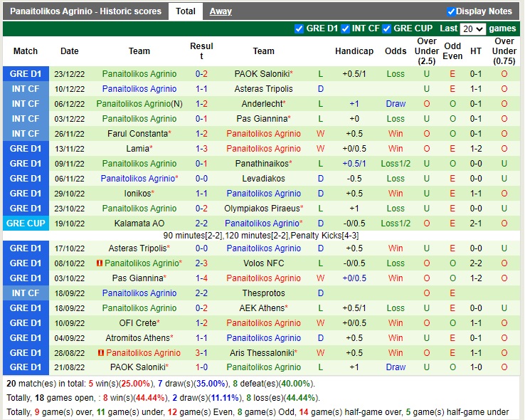Click Loss1/2 odds on Panathinaikos row
Viewport: 525px width, 420px height.
[x=396, y=164]
